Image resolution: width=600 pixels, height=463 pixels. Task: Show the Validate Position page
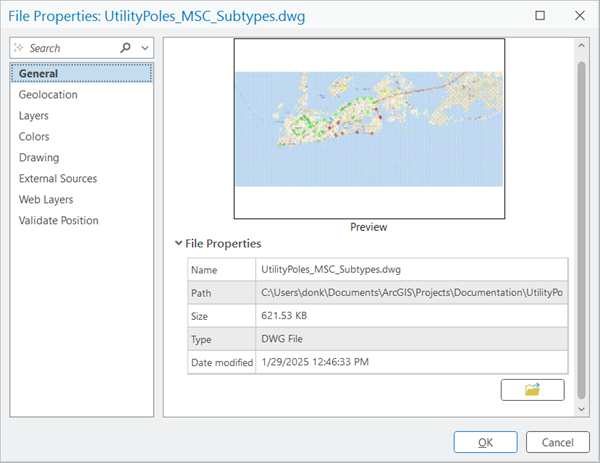58,220
